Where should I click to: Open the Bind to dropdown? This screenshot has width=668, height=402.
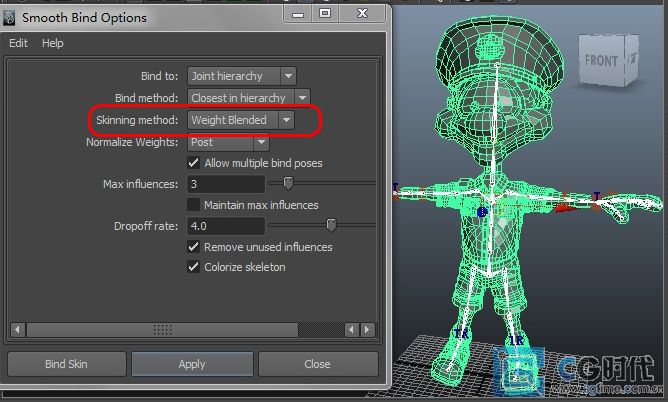pyautogui.click(x=242, y=76)
